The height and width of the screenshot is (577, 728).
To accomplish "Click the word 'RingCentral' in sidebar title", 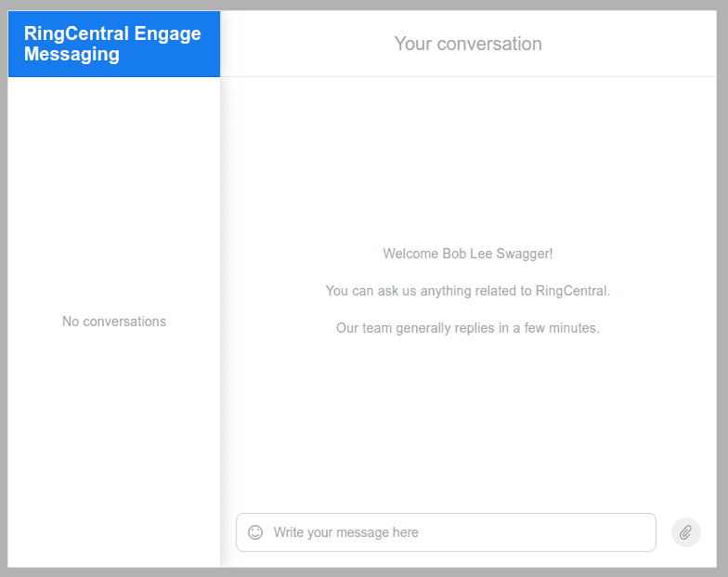I will pyautogui.click(x=76, y=33).
